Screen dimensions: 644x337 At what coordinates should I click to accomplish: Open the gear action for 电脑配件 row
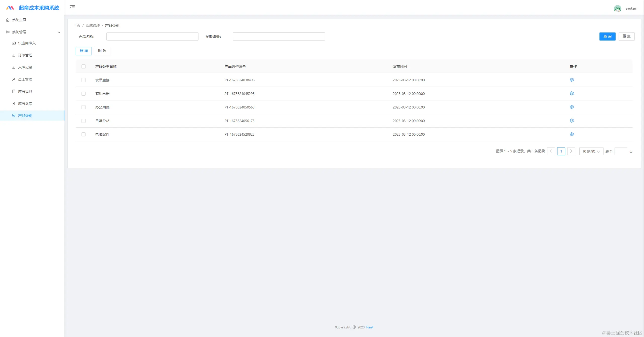point(572,134)
